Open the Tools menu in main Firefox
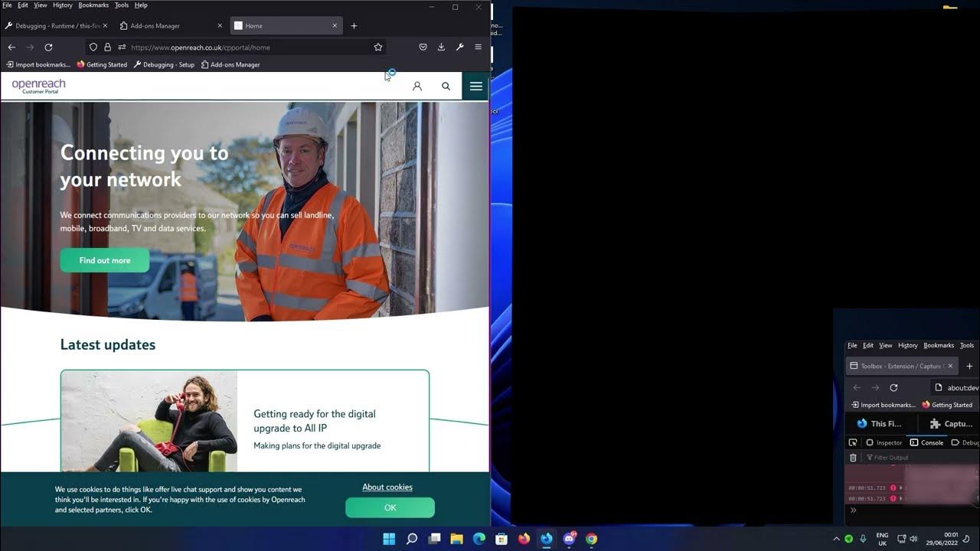Image resolution: width=980 pixels, height=551 pixels. click(x=122, y=5)
